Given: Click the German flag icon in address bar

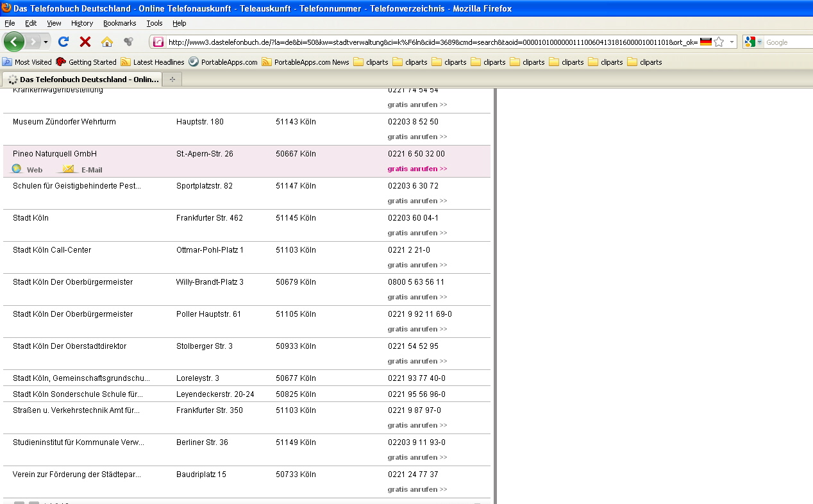Looking at the screenshot, I should tap(705, 42).
